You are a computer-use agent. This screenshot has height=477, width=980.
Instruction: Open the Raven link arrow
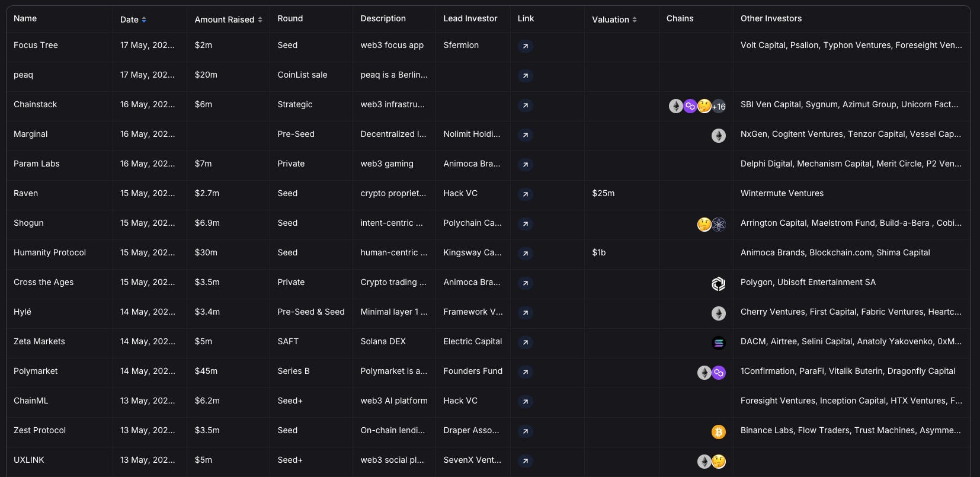pyautogui.click(x=526, y=194)
